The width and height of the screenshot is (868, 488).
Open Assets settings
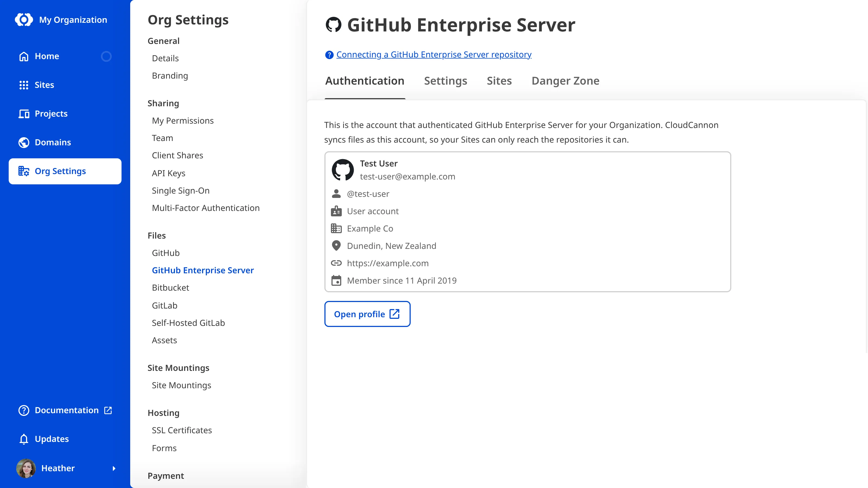(x=164, y=341)
